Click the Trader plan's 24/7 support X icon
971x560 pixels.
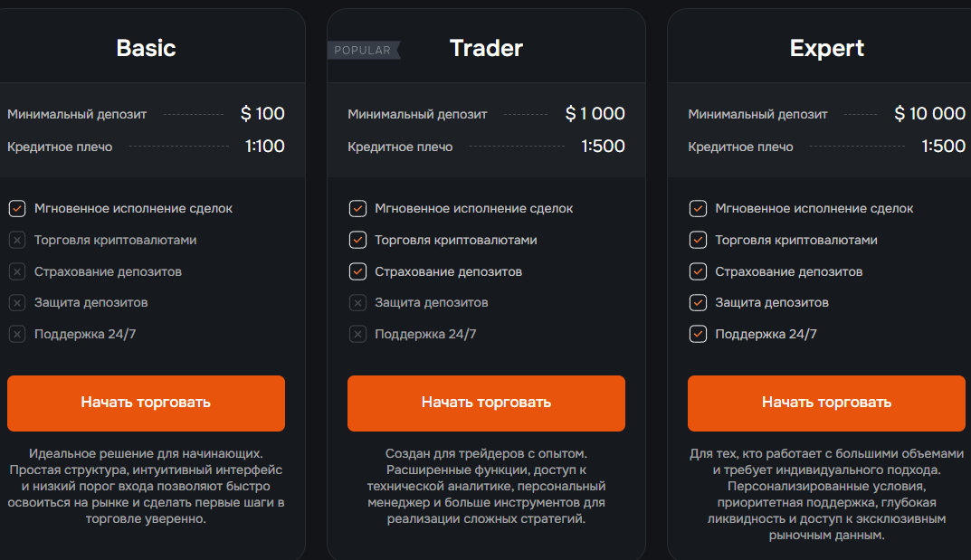click(357, 334)
